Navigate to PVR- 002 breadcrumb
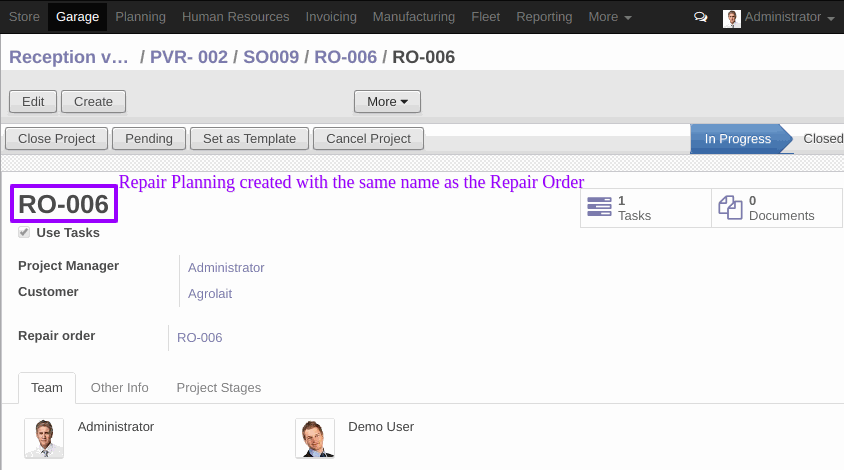This screenshot has height=470, width=844. [x=188, y=57]
